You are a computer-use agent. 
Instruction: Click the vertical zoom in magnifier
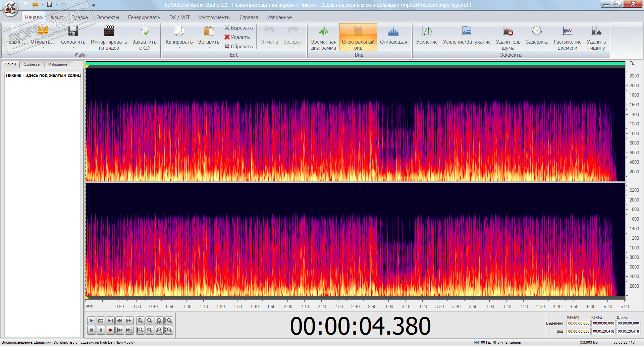coord(169,321)
